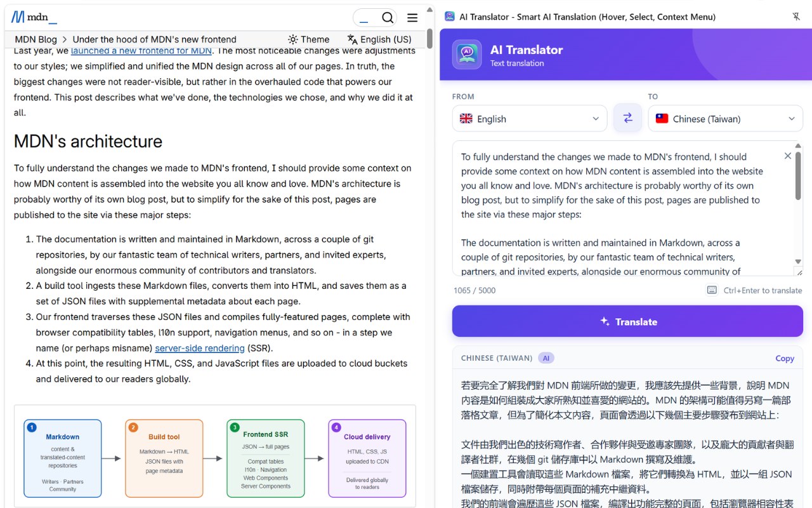The width and height of the screenshot is (812, 508).
Task: Click the MDN's architecture heading
Action: [88, 141]
